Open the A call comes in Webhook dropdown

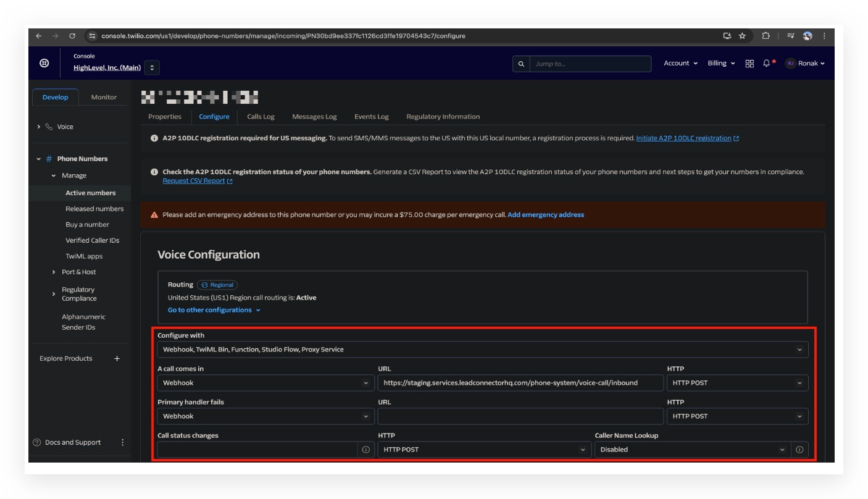coord(265,383)
